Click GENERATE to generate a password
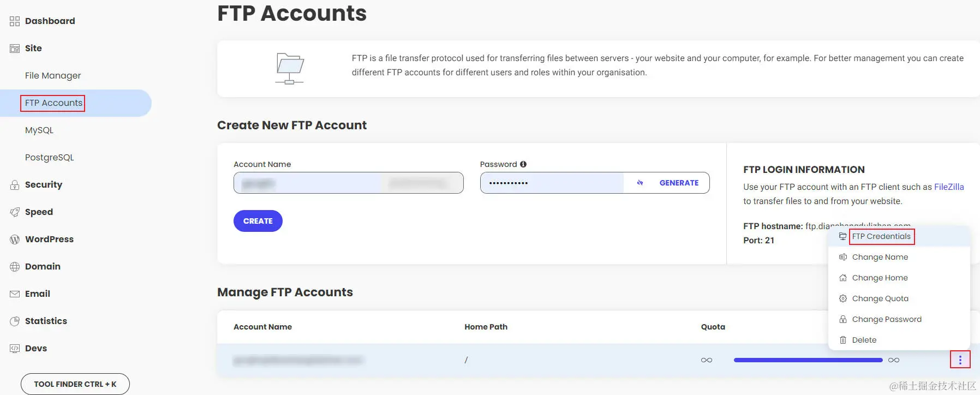This screenshot has width=980, height=395. click(679, 183)
